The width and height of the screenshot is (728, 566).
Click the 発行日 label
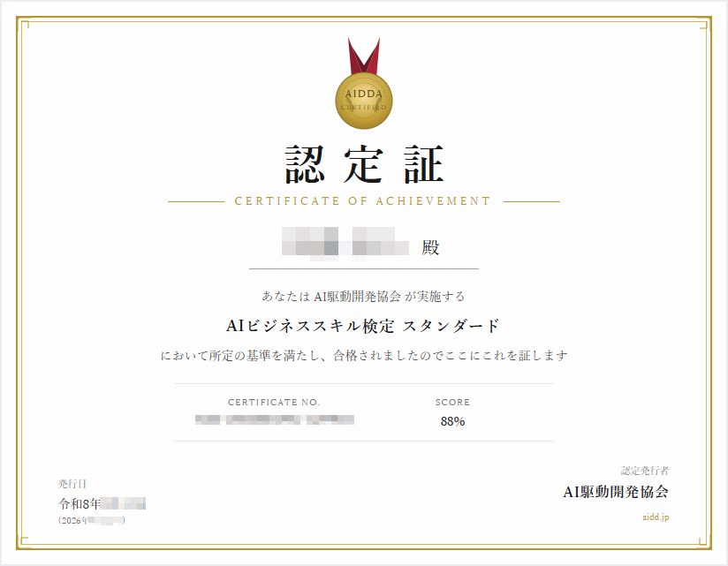72,484
